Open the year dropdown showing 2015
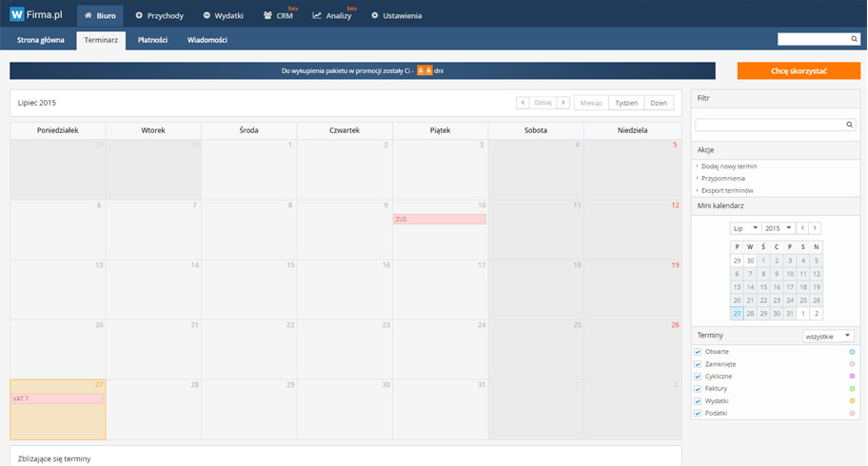868x466 pixels. pos(778,228)
